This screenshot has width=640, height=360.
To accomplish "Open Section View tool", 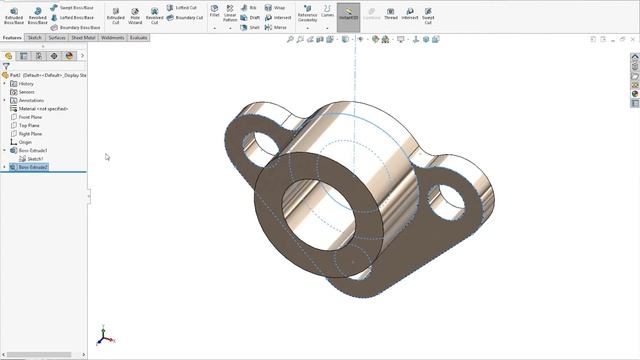I will tap(320, 39).
